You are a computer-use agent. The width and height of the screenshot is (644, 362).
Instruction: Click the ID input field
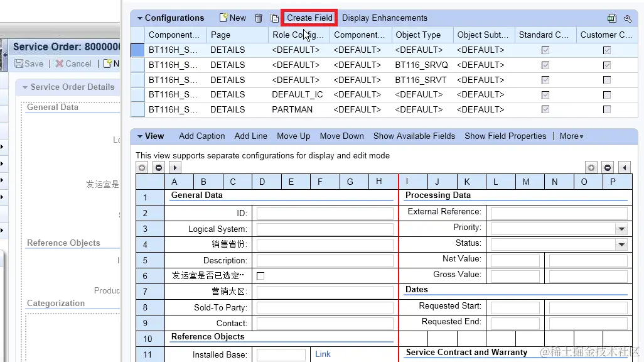325,214
